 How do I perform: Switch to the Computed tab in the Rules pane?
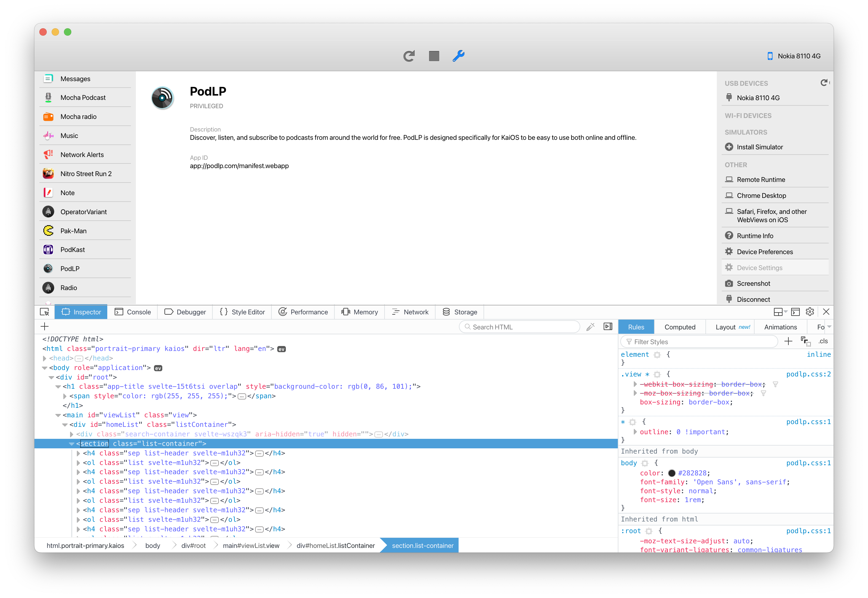[680, 327]
